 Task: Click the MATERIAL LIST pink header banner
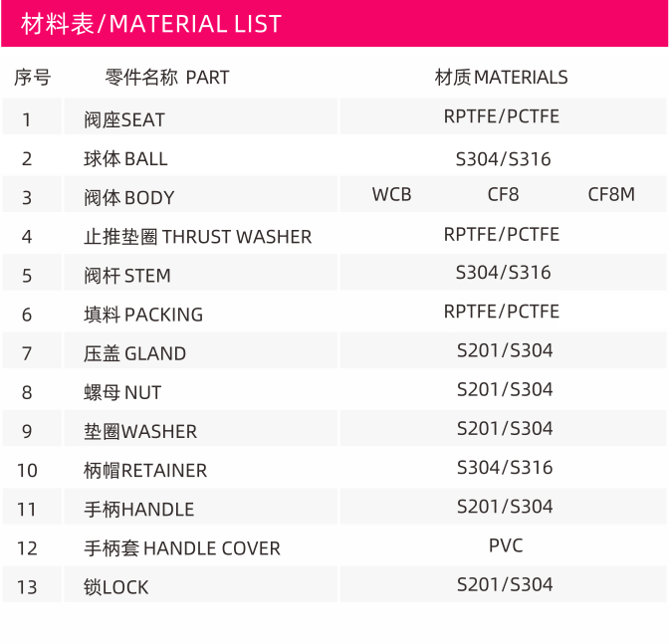(x=334, y=23)
